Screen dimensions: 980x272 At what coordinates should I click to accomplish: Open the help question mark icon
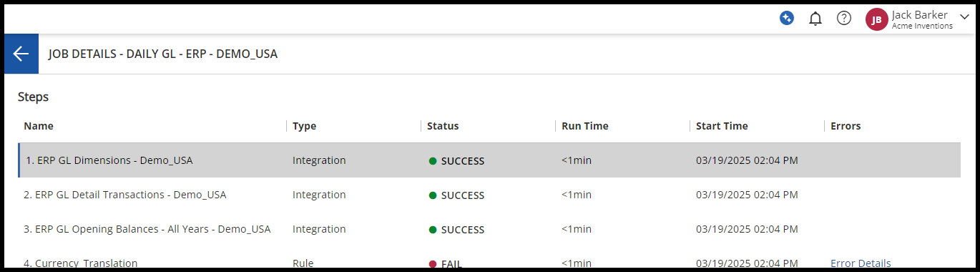844,19
